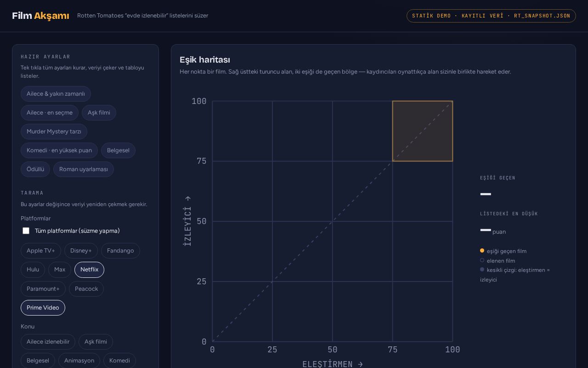The width and height of the screenshot is (588, 368).
Task: Deselect the Netflix platform chip
Action: (x=89, y=270)
